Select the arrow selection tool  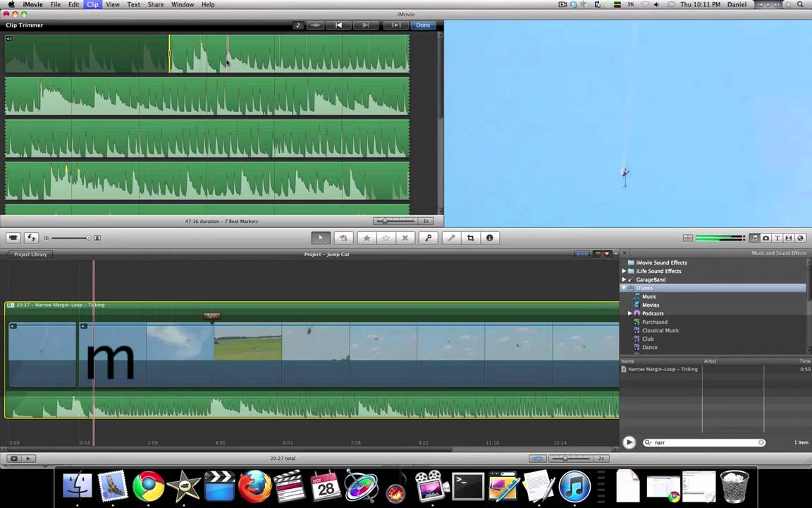[x=321, y=238]
